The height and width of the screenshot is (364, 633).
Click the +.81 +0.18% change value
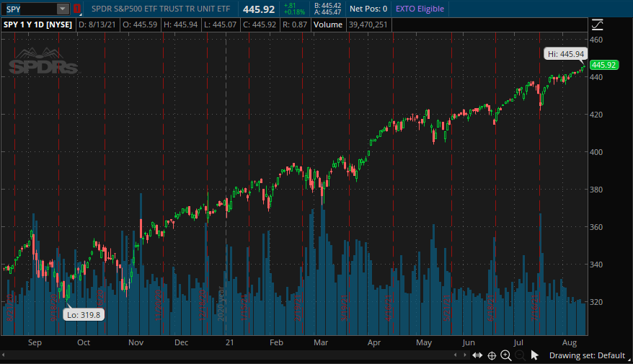[294, 9]
